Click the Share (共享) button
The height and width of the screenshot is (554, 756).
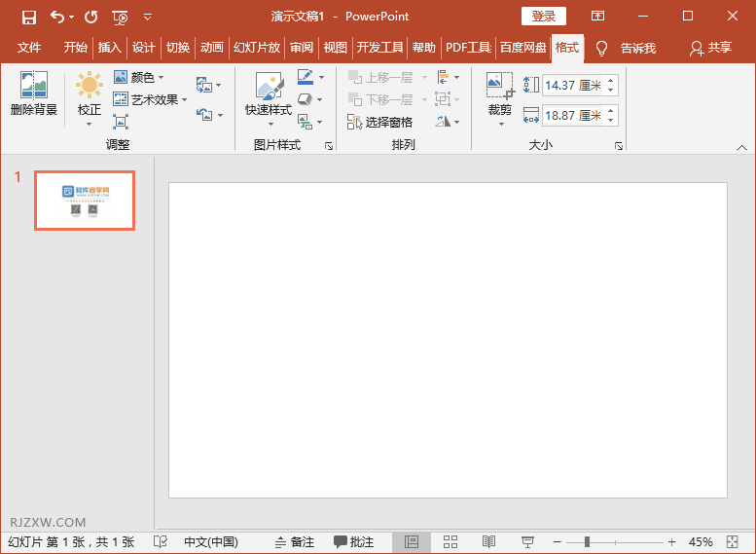point(710,48)
